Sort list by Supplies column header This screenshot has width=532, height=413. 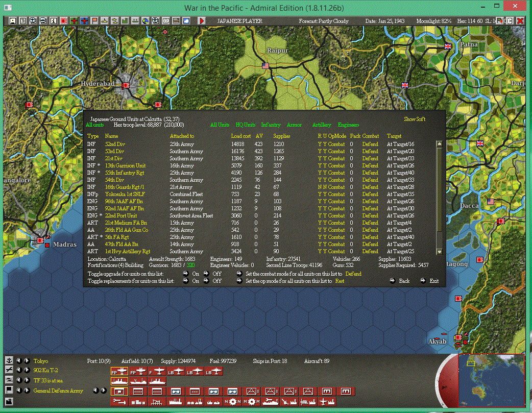(282, 136)
